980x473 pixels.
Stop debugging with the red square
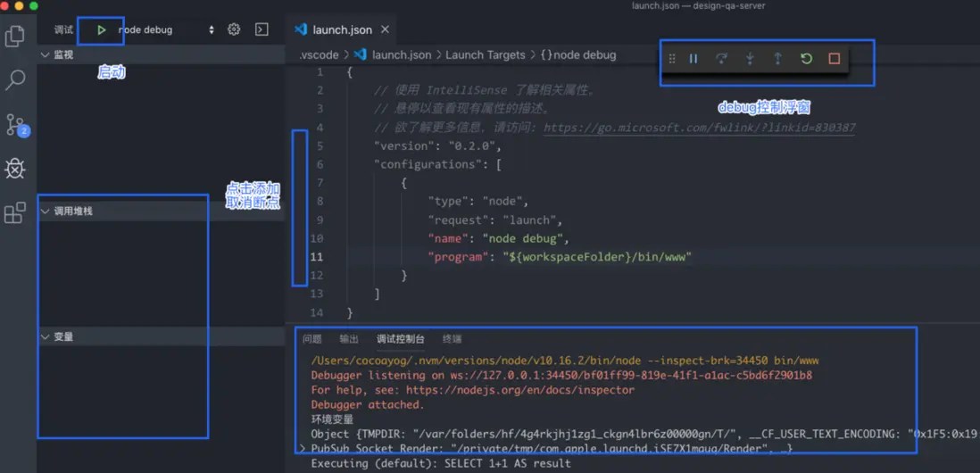tap(834, 59)
